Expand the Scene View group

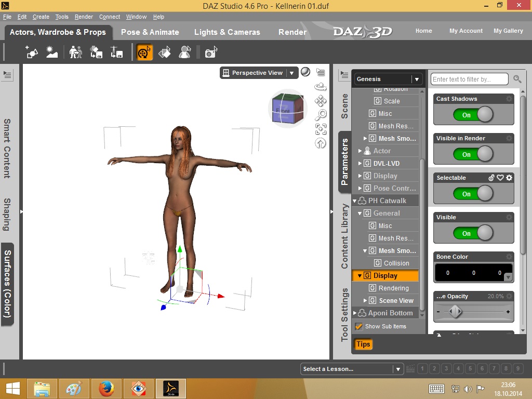(365, 301)
